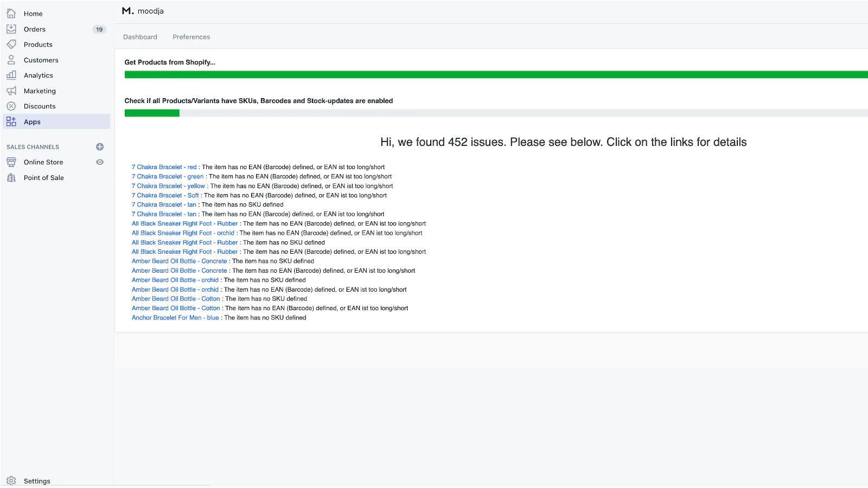Click the 'Check if all Products/Variants' label
This screenshot has width=868, height=488.
pyautogui.click(x=259, y=101)
